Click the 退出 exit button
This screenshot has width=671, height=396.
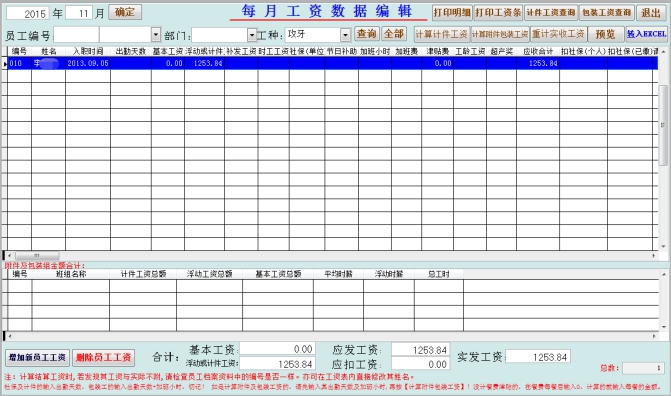pos(651,13)
